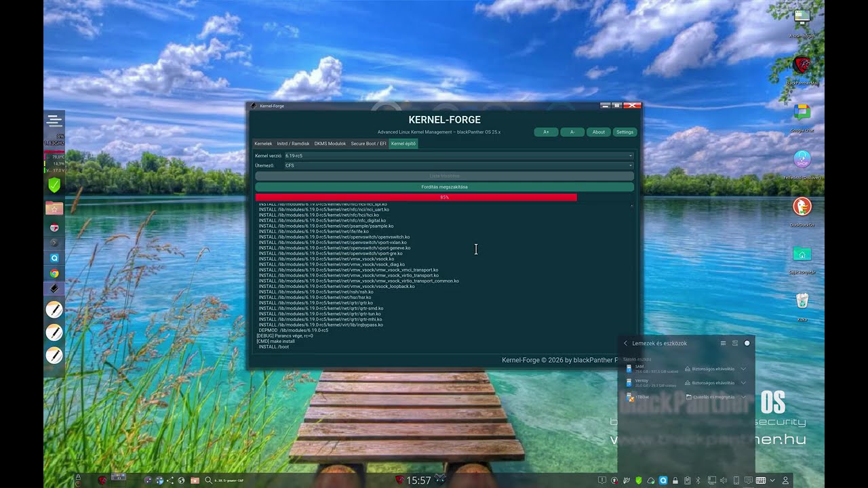This screenshot has width=868, height=488.
Task: Open the Ütemező CFS dropdown
Action: click(x=459, y=165)
